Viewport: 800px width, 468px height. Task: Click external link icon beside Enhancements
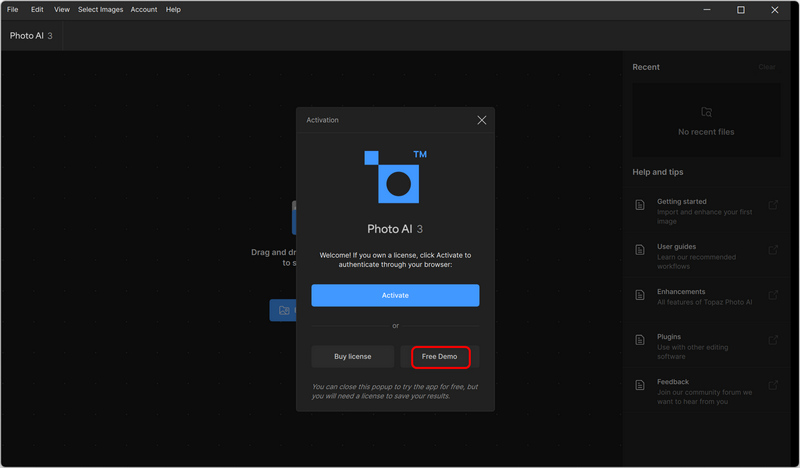[773, 295]
